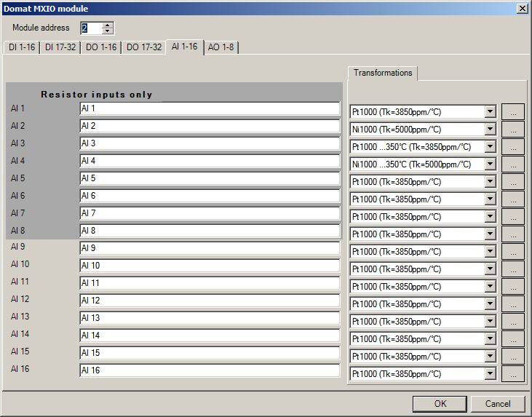Image resolution: width=532 pixels, height=417 pixels.
Task: Close the Domat MXIO module dialog
Action: coord(522,8)
